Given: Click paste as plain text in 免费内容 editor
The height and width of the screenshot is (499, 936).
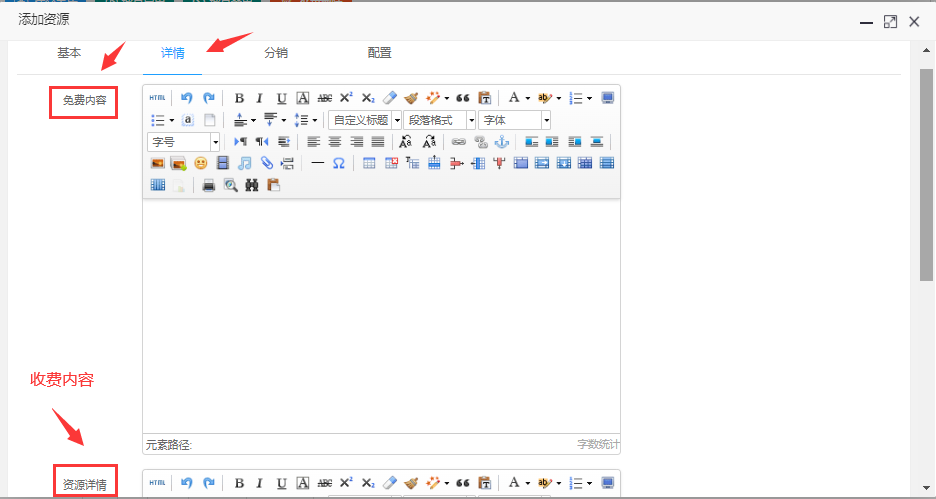Looking at the screenshot, I should (x=484, y=98).
